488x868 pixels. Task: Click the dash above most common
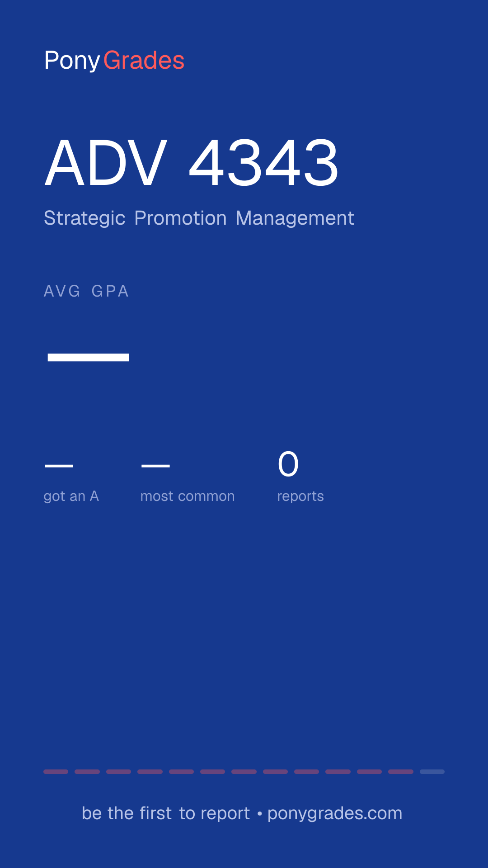coord(155,465)
